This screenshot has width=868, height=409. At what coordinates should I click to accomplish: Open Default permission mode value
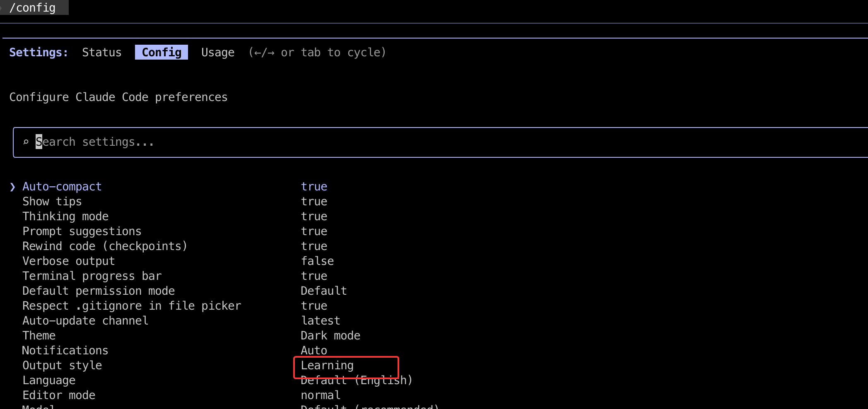point(323,291)
